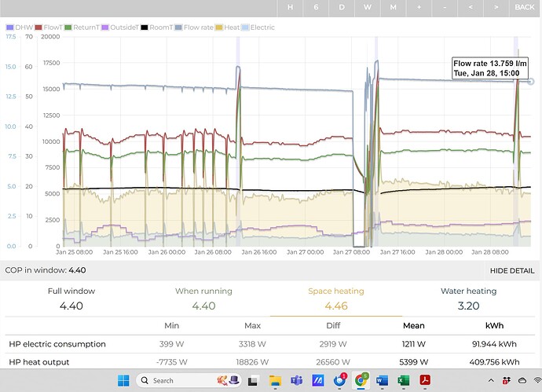The width and height of the screenshot is (542, 392).
Task: Click the Wi-Fi tray icon
Action: (x=537, y=380)
